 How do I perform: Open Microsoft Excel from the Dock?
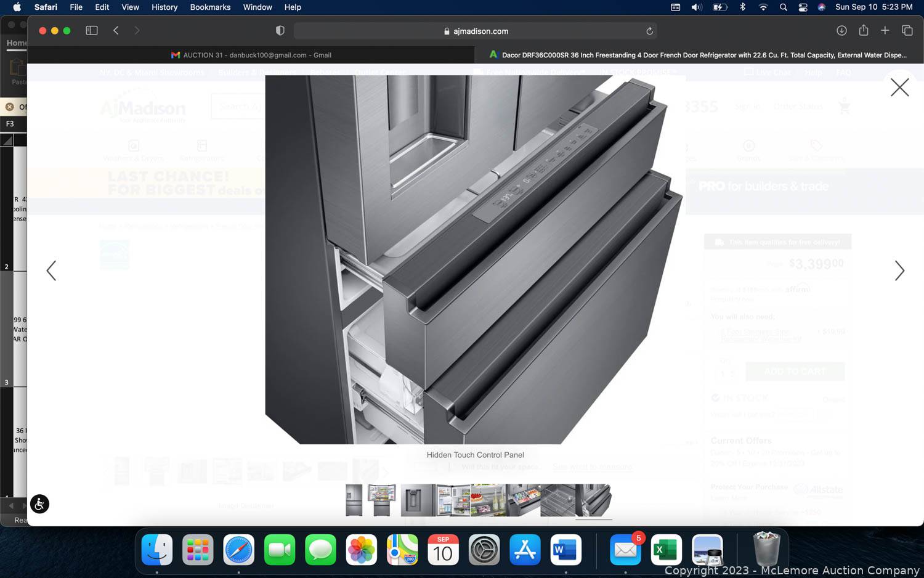pyautogui.click(x=666, y=550)
